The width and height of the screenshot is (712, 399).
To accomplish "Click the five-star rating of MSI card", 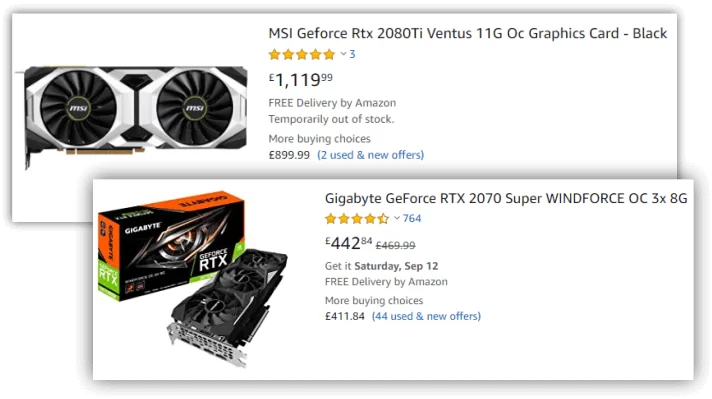I will click(302, 55).
